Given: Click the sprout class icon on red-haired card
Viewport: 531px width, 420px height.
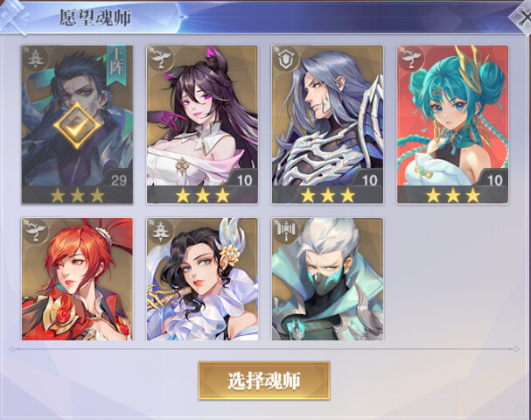Looking at the screenshot, I should (35, 231).
